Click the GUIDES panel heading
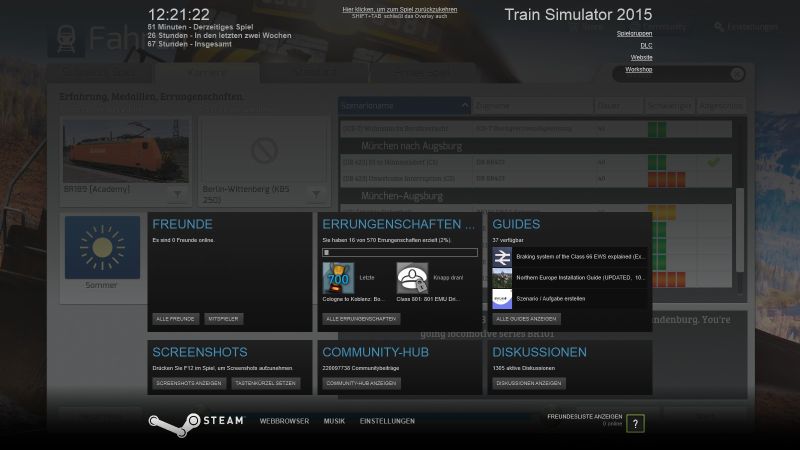 coord(516,224)
